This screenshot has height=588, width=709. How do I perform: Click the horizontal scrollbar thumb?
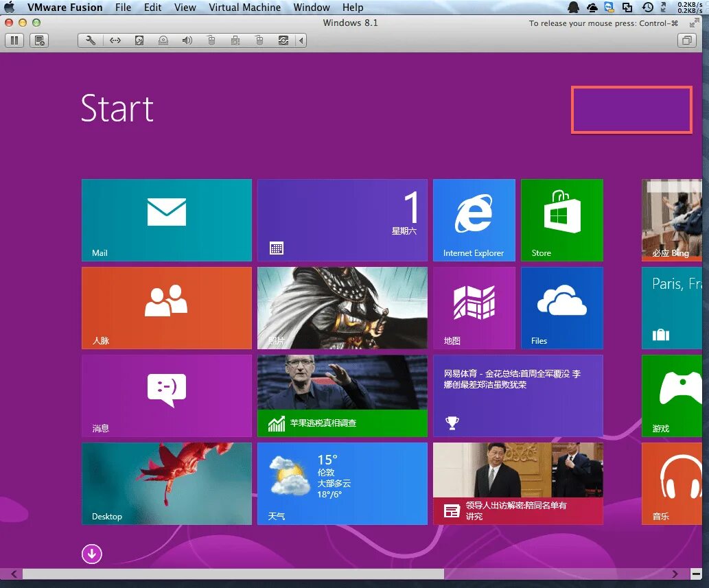(x=233, y=574)
